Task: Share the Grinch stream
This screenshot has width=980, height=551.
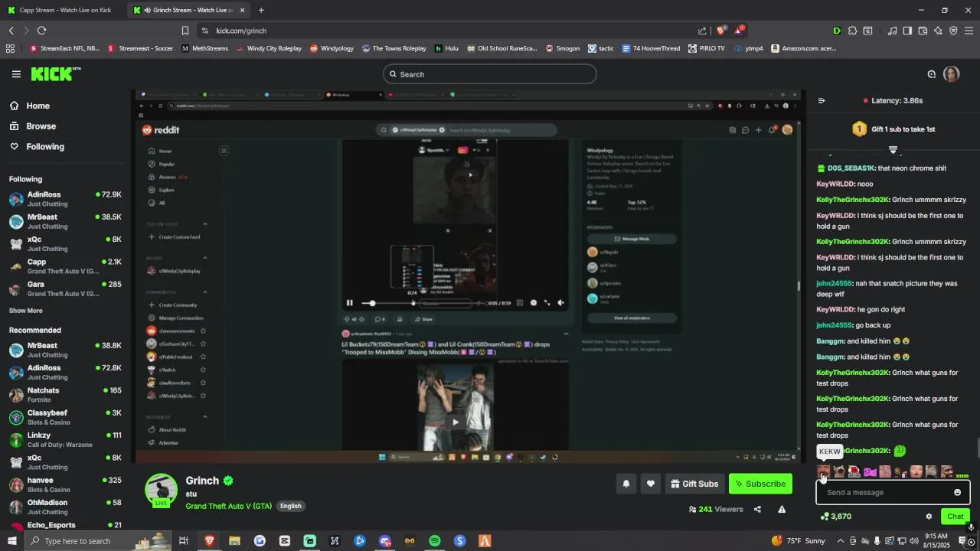Action: click(757, 509)
